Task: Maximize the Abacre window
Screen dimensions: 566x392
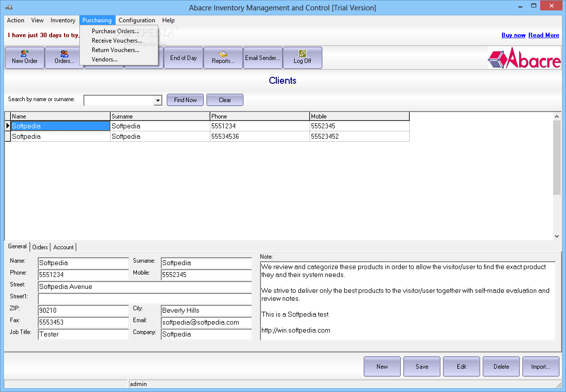Action: [534, 6]
